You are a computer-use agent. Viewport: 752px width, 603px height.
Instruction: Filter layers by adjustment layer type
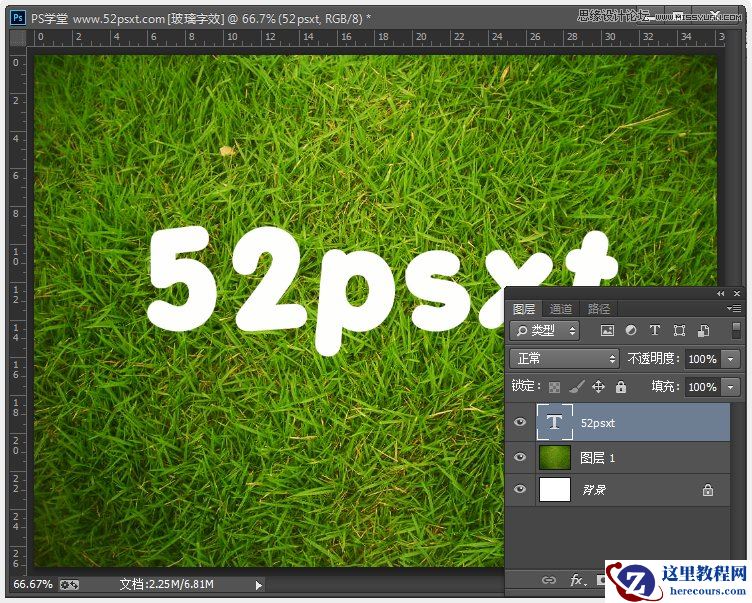pos(631,331)
